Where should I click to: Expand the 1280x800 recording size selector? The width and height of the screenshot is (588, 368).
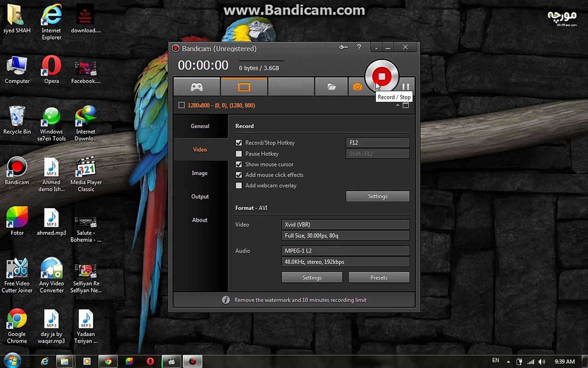(397, 106)
